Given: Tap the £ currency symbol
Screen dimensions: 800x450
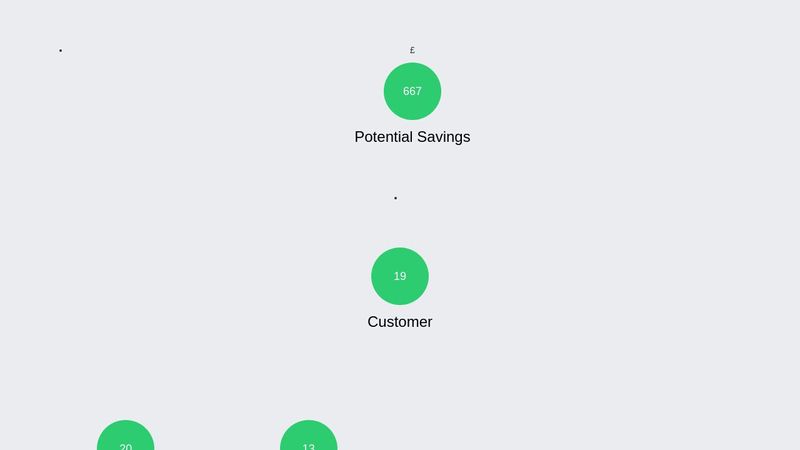Looking at the screenshot, I should click(x=412, y=50).
